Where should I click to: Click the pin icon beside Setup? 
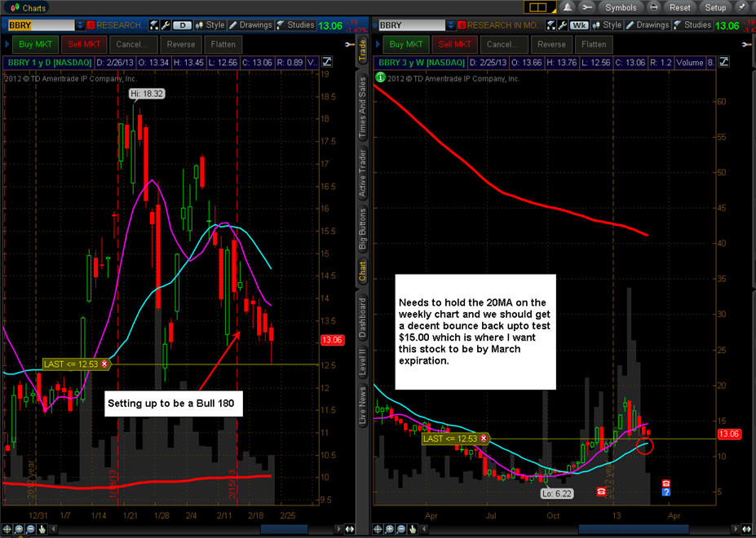click(741, 7)
